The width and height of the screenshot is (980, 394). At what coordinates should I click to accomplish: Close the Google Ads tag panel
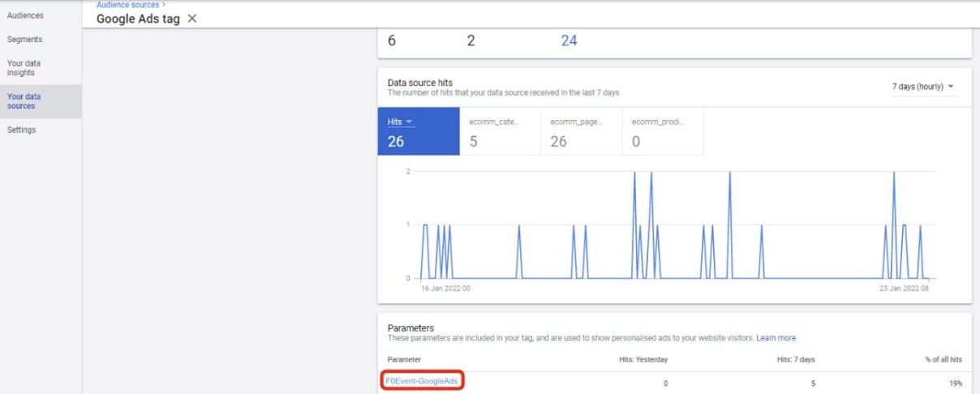click(192, 19)
